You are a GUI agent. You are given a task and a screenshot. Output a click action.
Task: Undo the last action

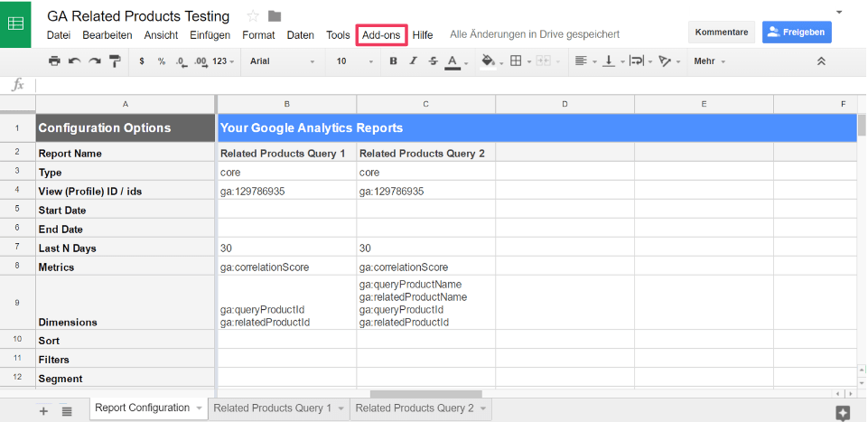pos(74,61)
